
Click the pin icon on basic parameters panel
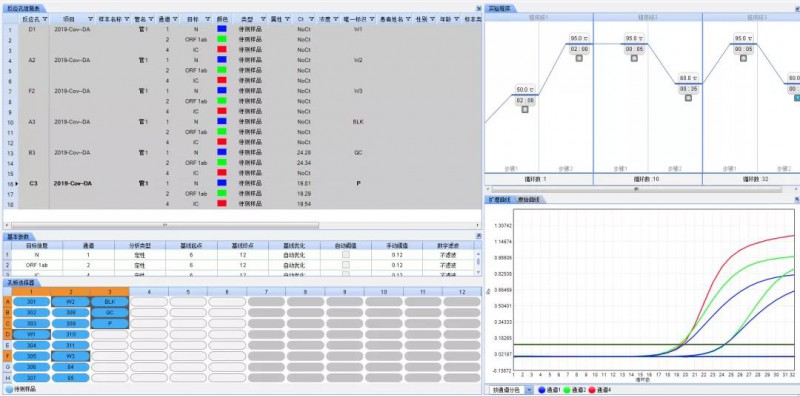478,236
